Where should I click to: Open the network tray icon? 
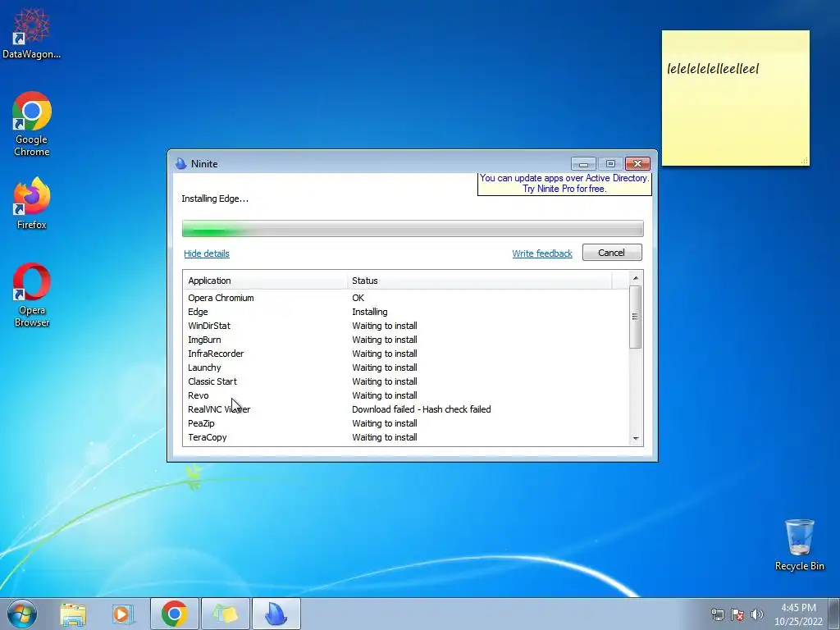click(x=717, y=614)
